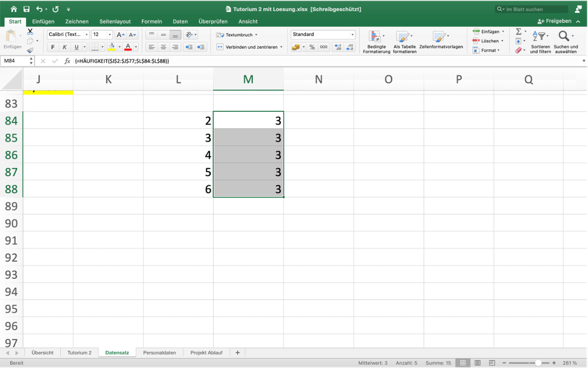This screenshot has width=588, height=368.
Task: Add a decimal place
Action: pyautogui.click(x=338, y=47)
